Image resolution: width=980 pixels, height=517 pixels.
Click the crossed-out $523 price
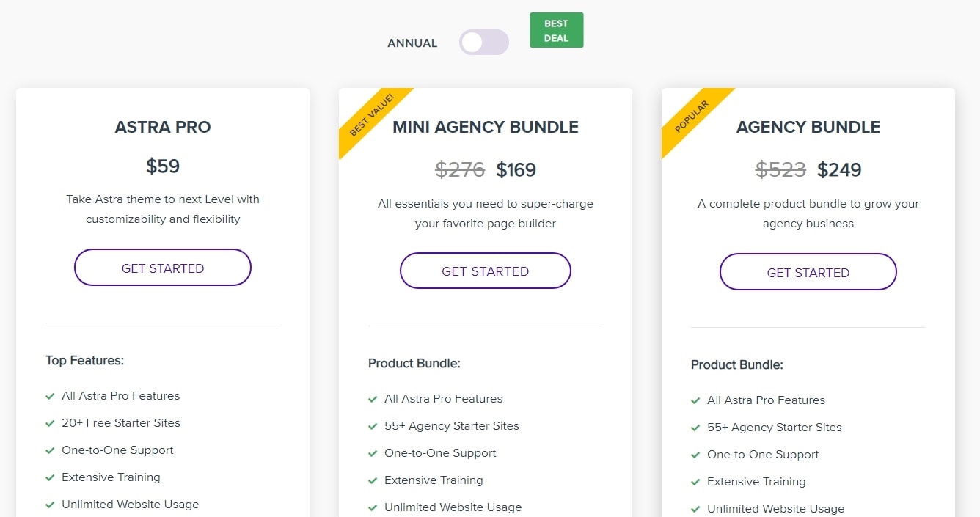pos(780,170)
